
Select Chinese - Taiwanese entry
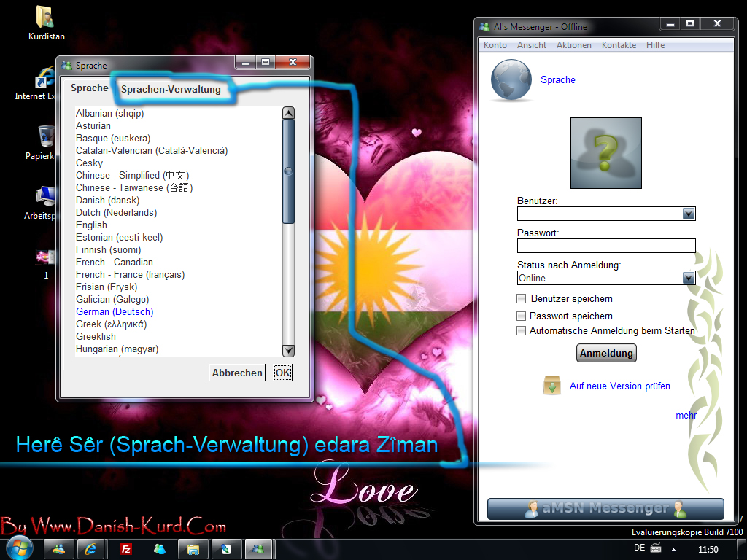click(x=134, y=187)
